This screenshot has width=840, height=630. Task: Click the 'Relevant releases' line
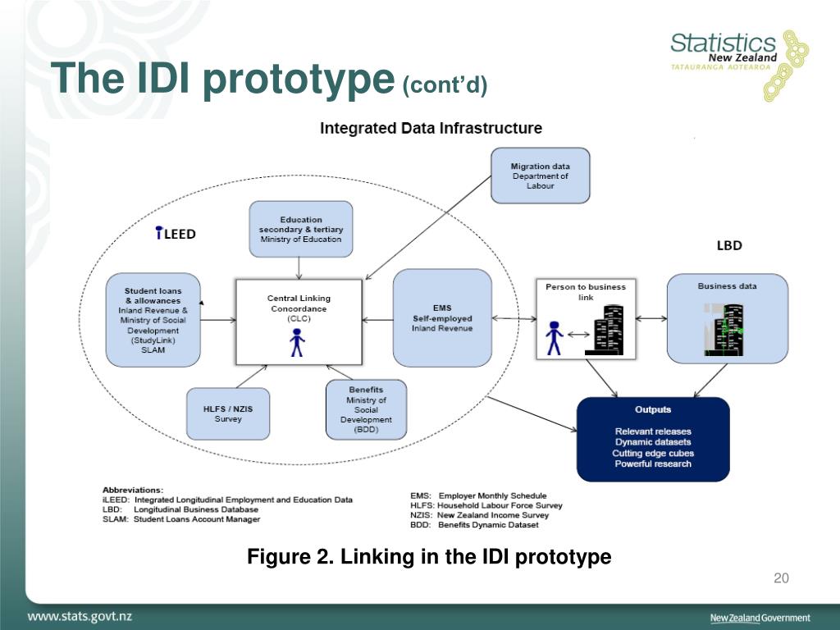point(653,431)
